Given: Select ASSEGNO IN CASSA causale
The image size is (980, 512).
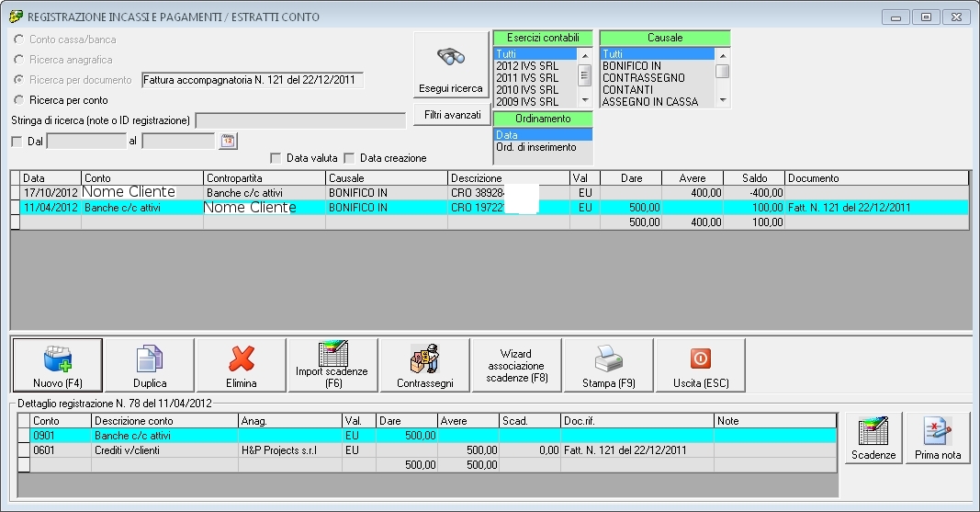Looking at the screenshot, I should tap(657, 101).
